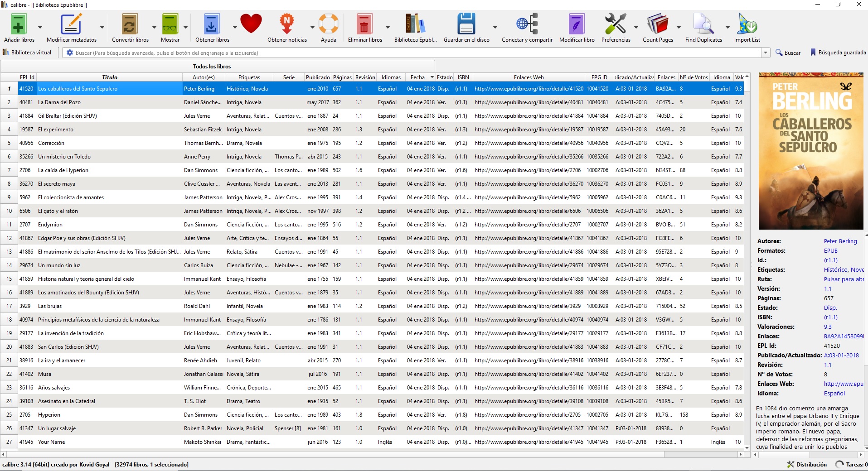
Task: Sort by Serie column header
Action: [x=289, y=77]
